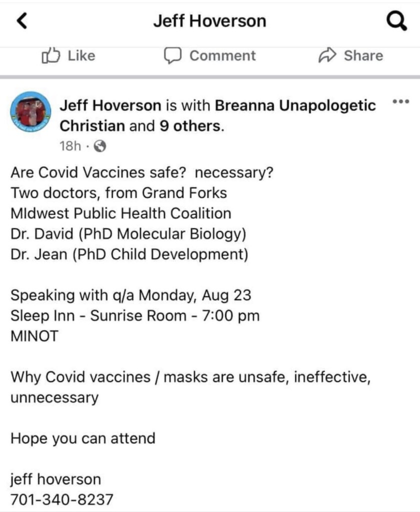The image size is (420, 512).
Task: Tap the speech bubble Comment icon
Action: coord(172,56)
